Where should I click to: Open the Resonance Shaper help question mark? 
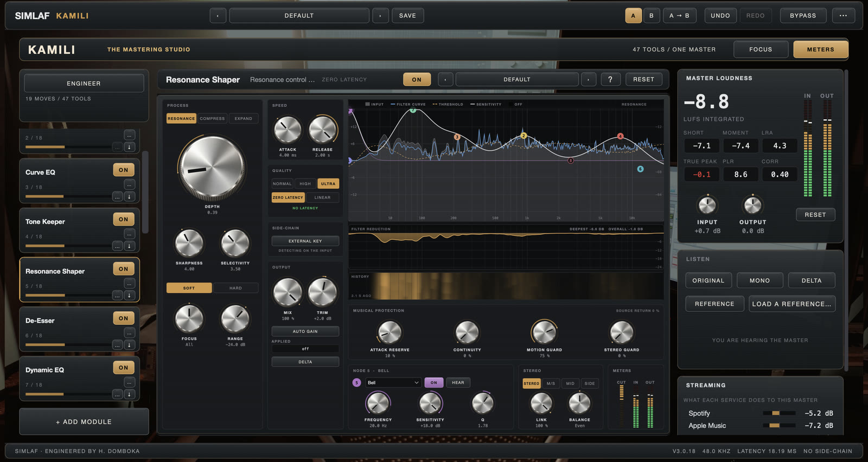tap(610, 80)
